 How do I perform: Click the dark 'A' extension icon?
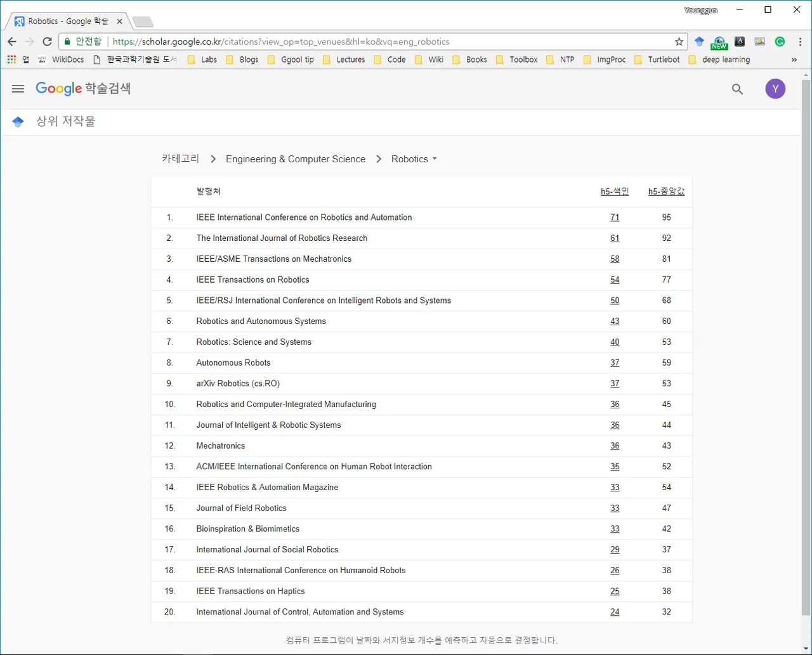tap(740, 41)
